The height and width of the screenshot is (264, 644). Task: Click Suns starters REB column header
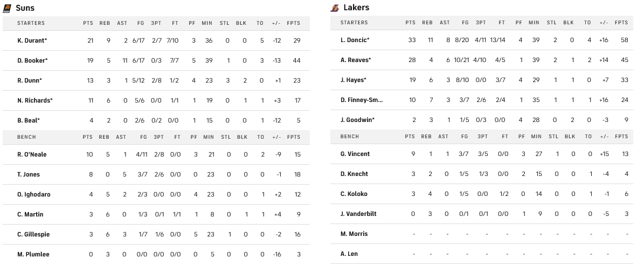point(105,23)
